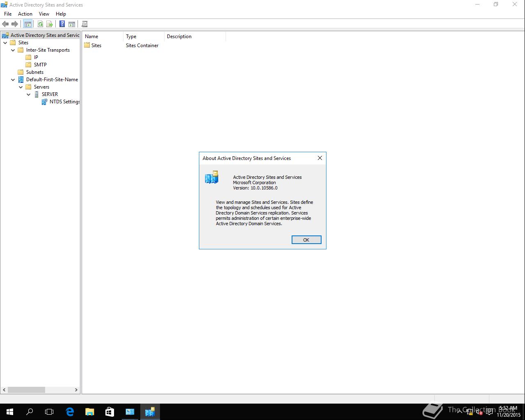This screenshot has width=525, height=420.
Task: Click the tree pane's horizontal scrollbar thumb
Action: tap(26, 390)
